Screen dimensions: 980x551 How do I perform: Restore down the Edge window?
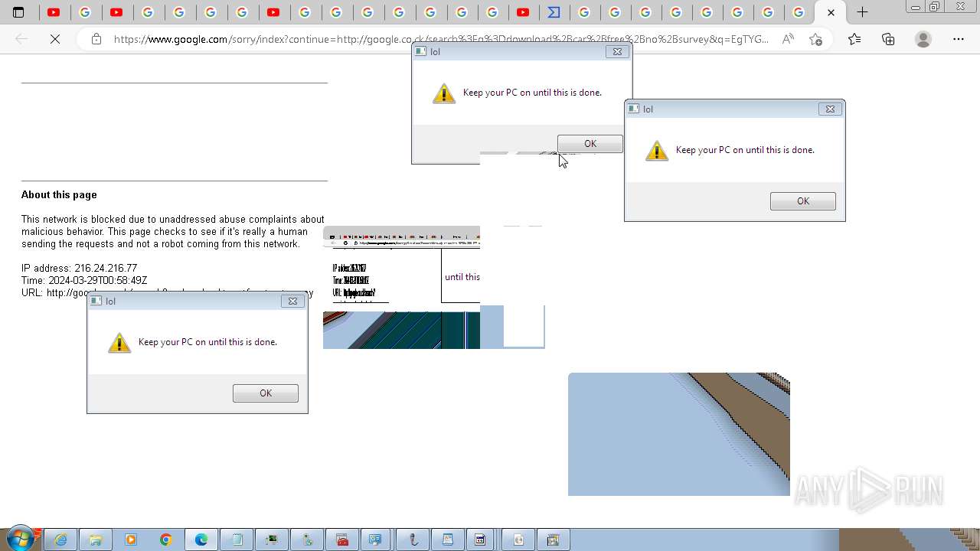pos(934,7)
